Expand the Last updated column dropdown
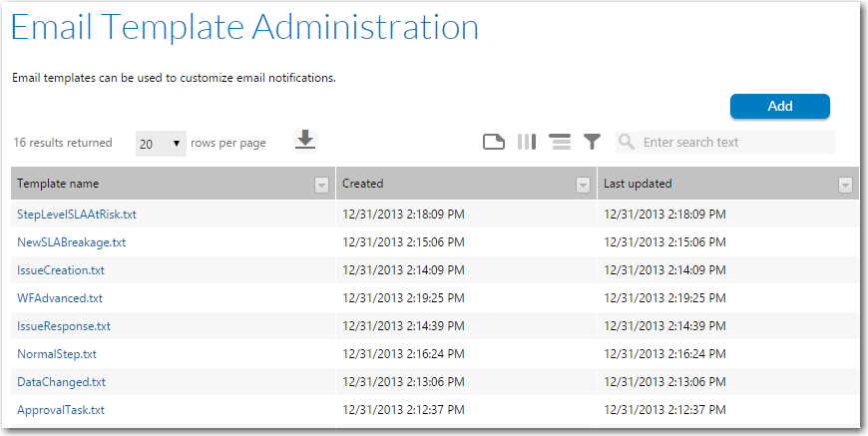Image resolution: width=868 pixels, height=436 pixels. [845, 186]
